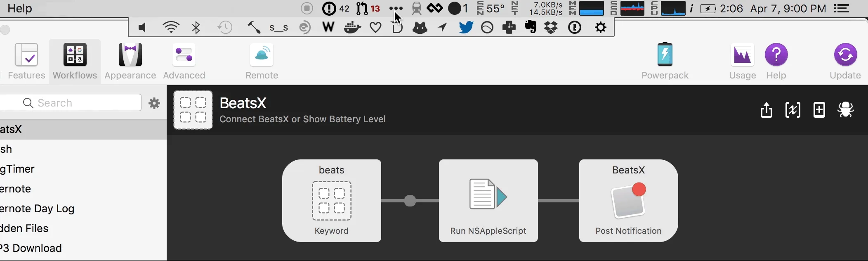This screenshot has height=261, width=868.
Task: Add a new workflow object with plus icon
Action: [x=819, y=110]
